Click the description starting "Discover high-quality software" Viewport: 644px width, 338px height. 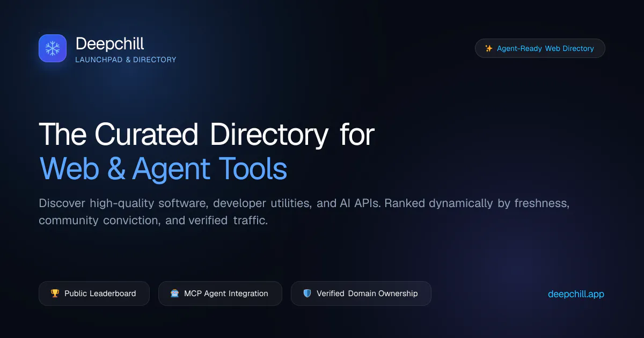[304, 212]
